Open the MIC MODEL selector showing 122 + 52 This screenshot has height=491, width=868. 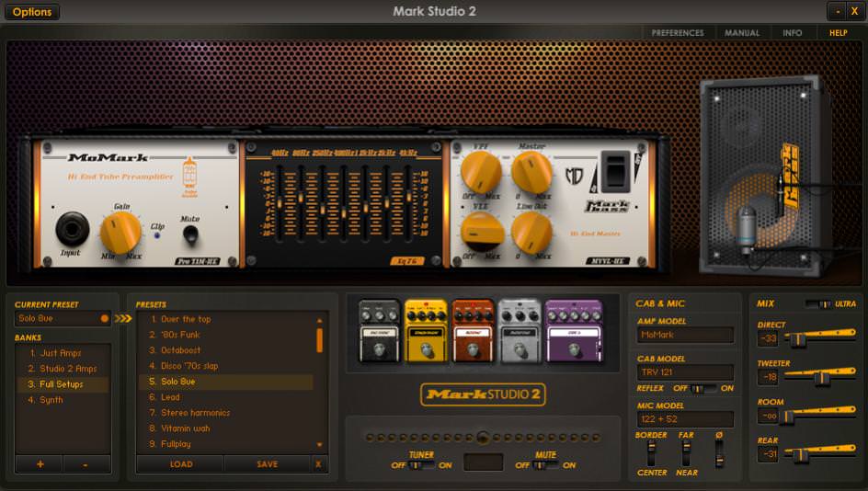coord(685,419)
